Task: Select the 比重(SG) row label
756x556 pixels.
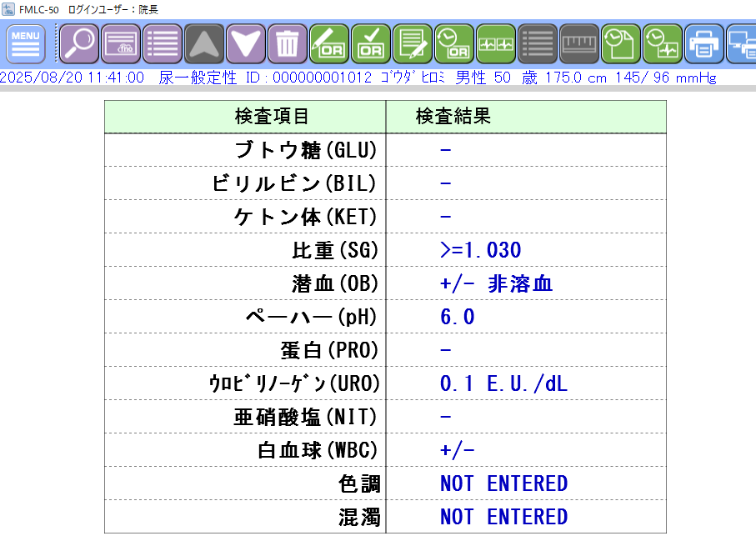Action: pos(334,250)
